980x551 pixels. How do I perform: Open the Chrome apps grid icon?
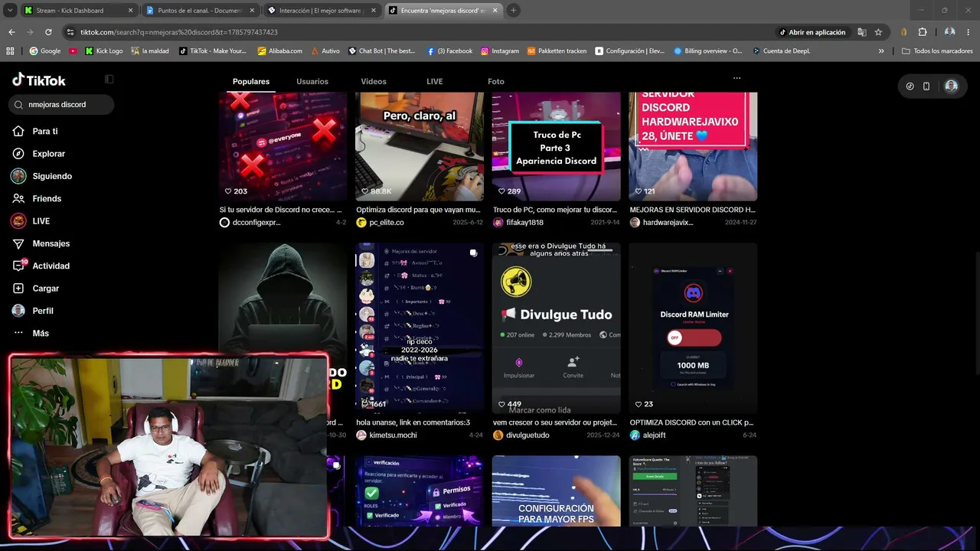pyautogui.click(x=10, y=51)
